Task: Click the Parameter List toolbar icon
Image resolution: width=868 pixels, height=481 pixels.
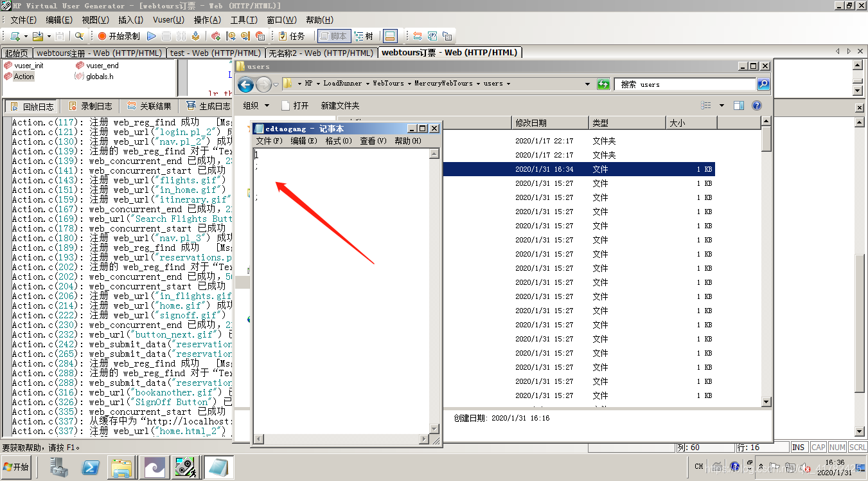Action: pos(260,36)
